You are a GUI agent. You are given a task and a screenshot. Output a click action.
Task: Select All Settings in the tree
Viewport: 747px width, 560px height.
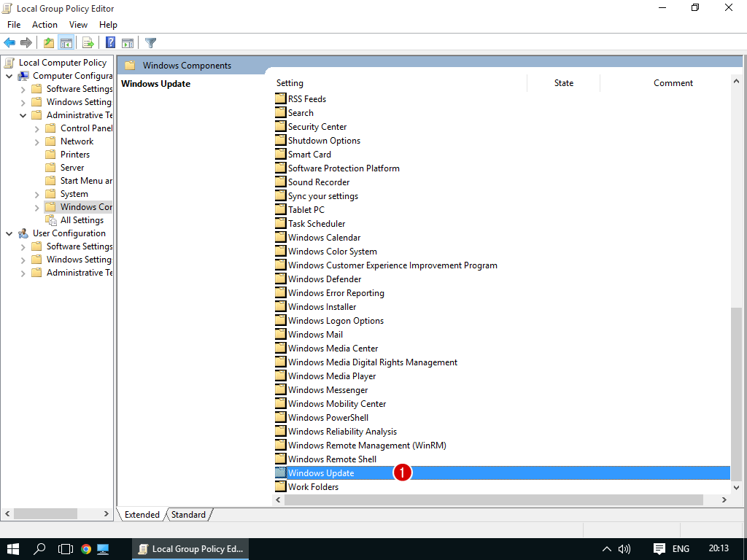point(81,220)
